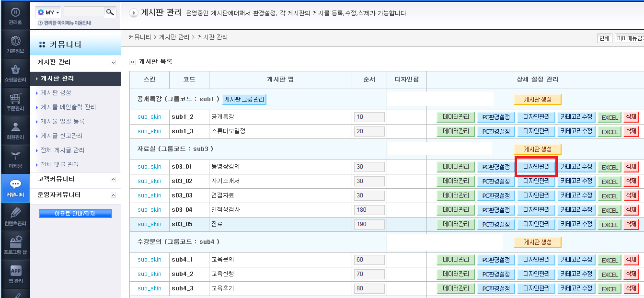
Task: Click 디자인관리 for 동영상강의 board
Action: tap(536, 167)
